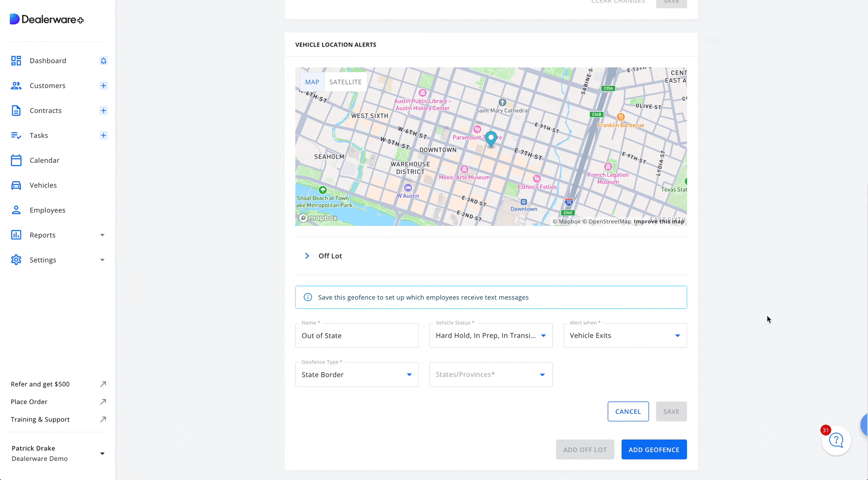Screen dimensions: 868x480
Task: Switch map to MAP view
Action: pyautogui.click(x=312, y=82)
